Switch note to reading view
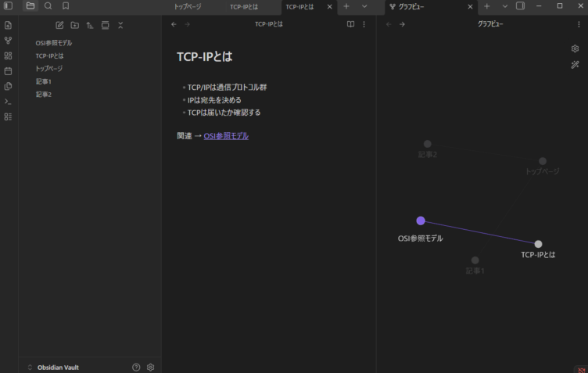This screenshot has height=373, width=588. pos(351,24)
